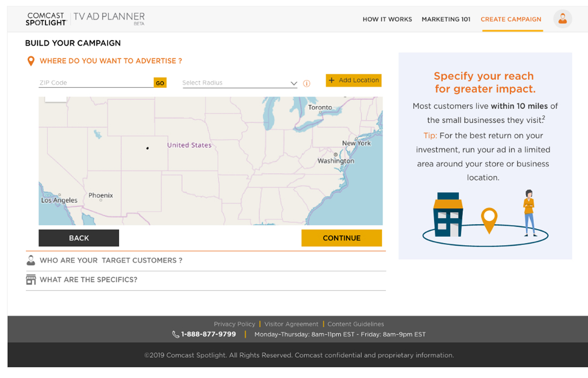
Task: Click the phone icon in footer
Action: [175, 334]
